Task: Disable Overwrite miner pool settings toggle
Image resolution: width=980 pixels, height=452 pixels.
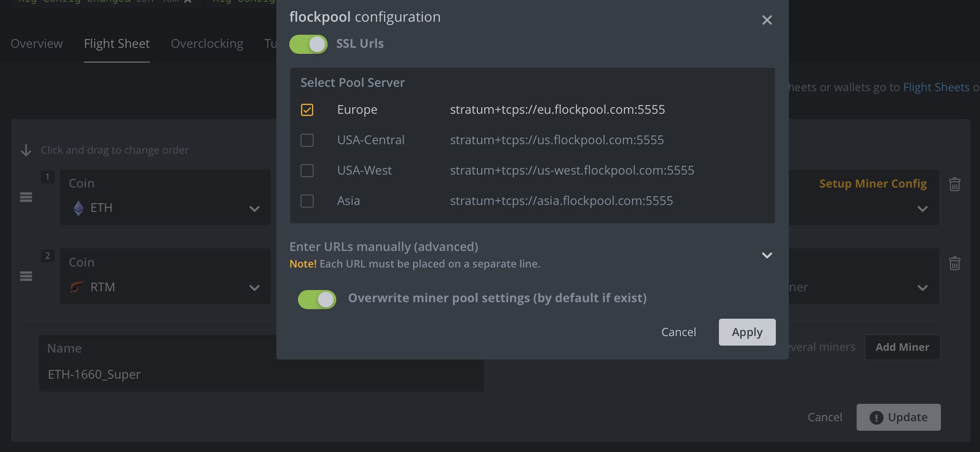Action: coord(317,300)
